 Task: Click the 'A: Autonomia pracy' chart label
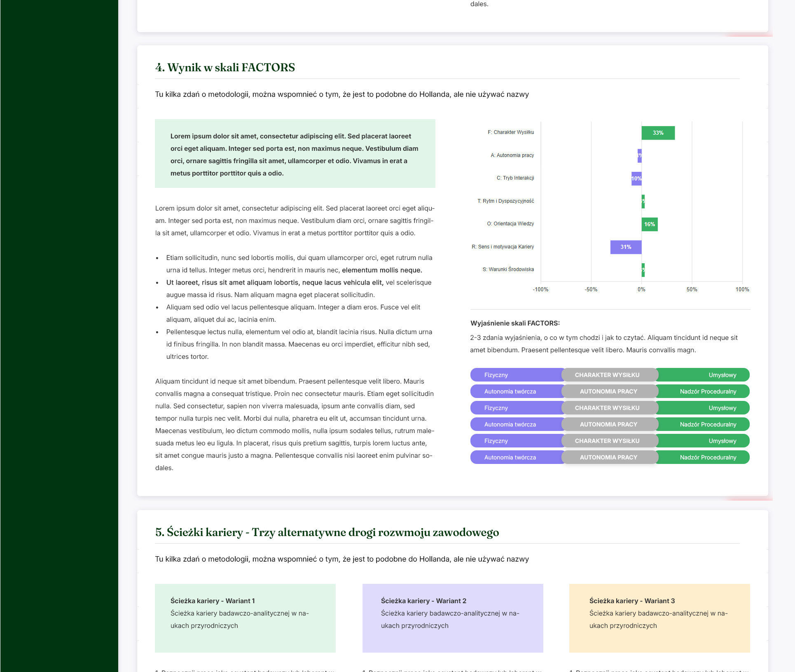[512, 155]
